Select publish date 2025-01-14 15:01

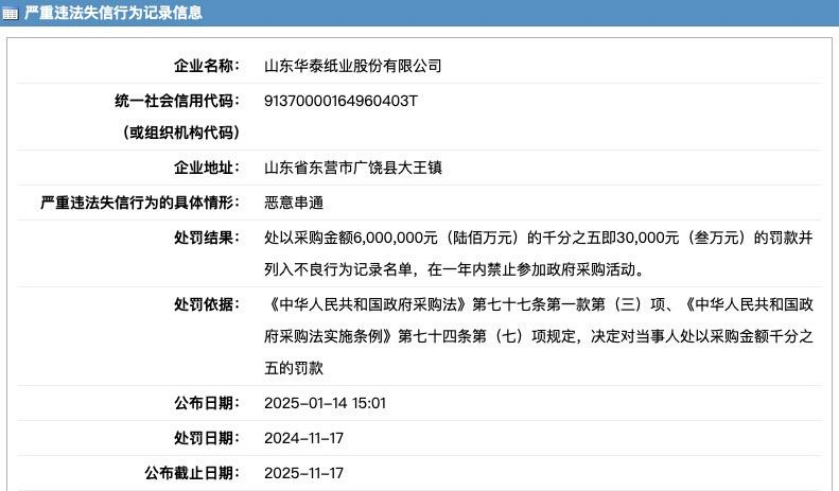coord(325,403)
